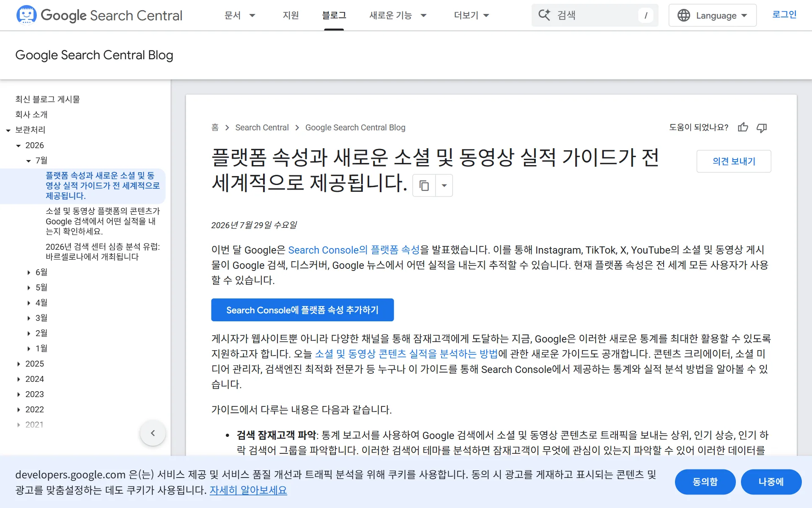Screen dimensions: 812x508
Task: Click the thumbs up helpful icon
Action: tap(743, 127)
